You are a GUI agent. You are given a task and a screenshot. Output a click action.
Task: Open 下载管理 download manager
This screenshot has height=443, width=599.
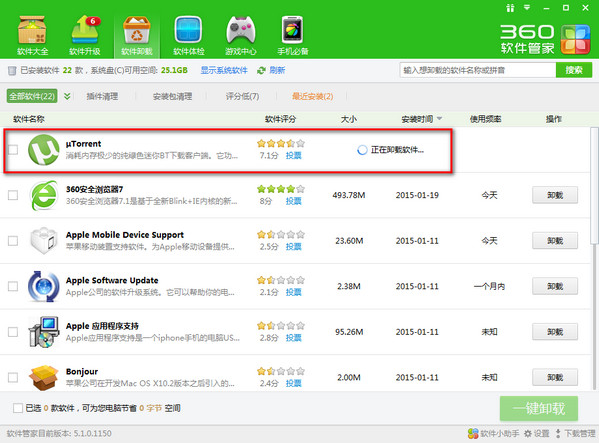click(575, 433)
